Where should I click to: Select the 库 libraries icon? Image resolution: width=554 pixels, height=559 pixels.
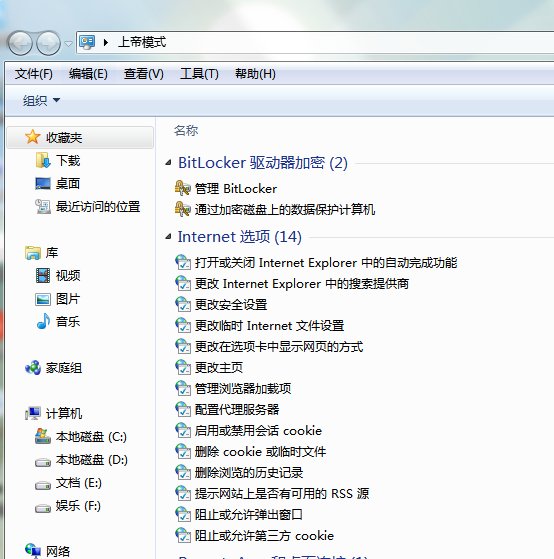tap(33, 252)
